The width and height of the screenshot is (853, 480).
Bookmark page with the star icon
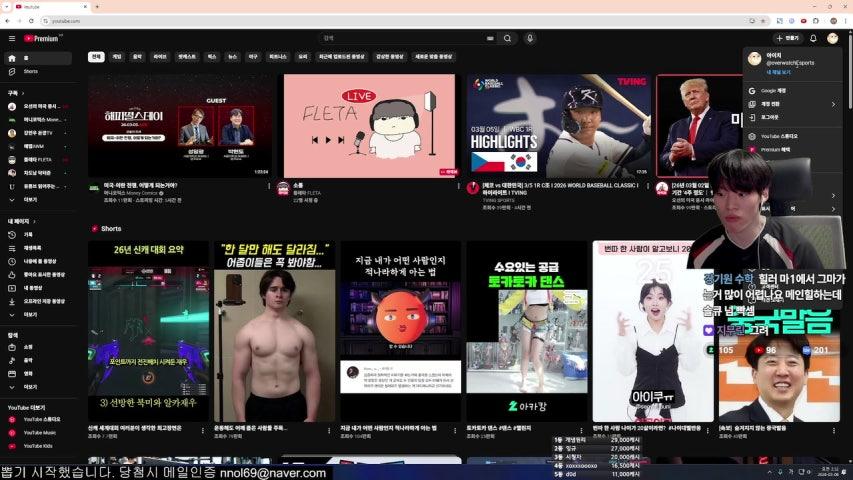763,20
